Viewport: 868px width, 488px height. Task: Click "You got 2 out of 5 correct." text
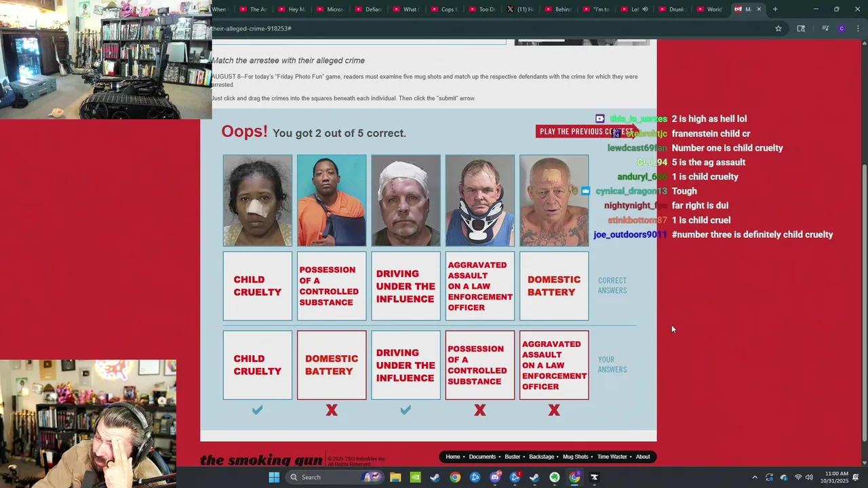pos(339,133)
